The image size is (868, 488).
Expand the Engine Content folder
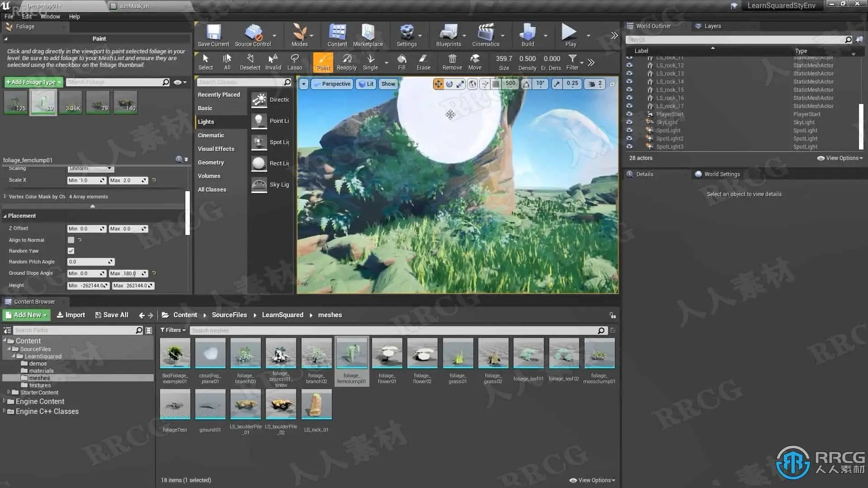5,401
